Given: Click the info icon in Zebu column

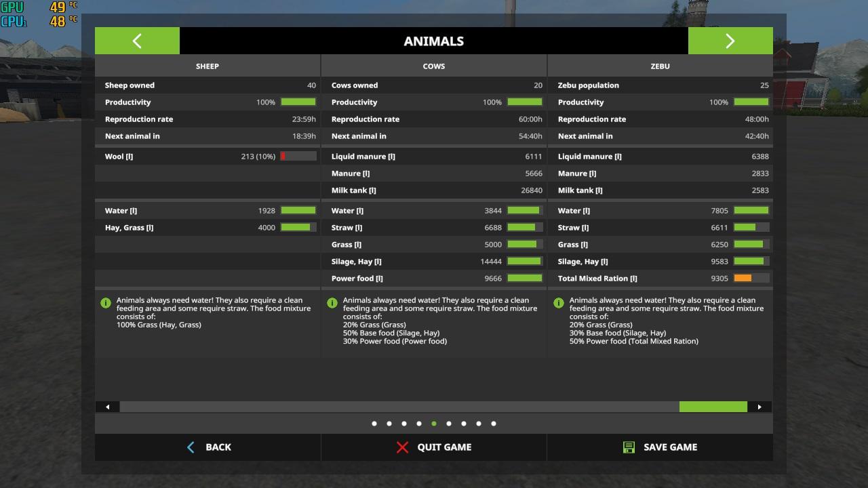Looking at the screenshot, I should point(559,303).
